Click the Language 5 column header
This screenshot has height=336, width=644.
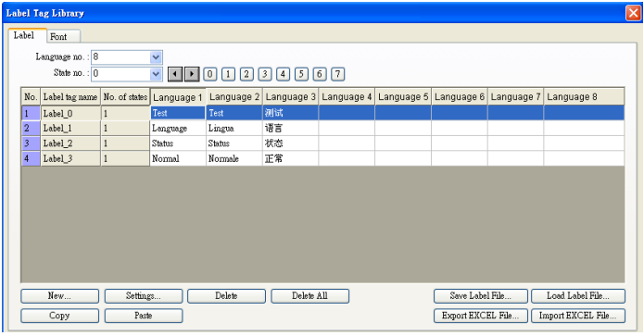(x=403, y=97)
